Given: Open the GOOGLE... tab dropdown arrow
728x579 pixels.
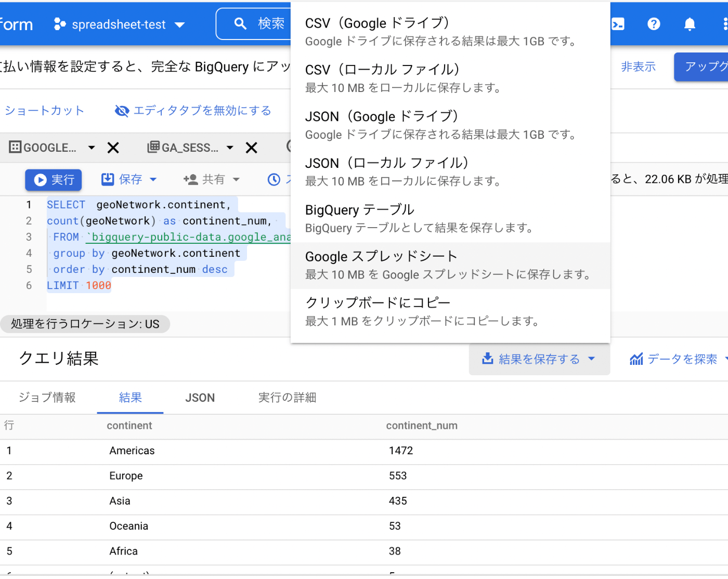Looking at the screenshot, I should pyautogui.click(x=92, y=148).
